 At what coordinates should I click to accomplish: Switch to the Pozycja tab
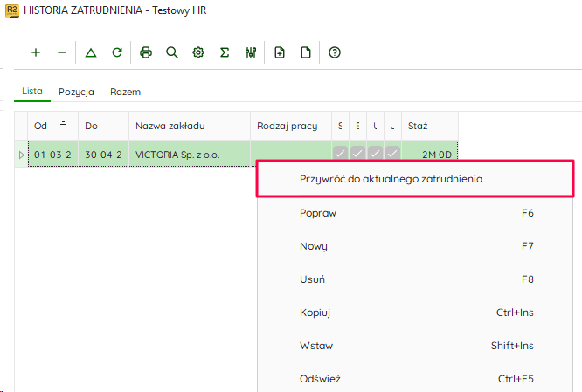[76, 92]
